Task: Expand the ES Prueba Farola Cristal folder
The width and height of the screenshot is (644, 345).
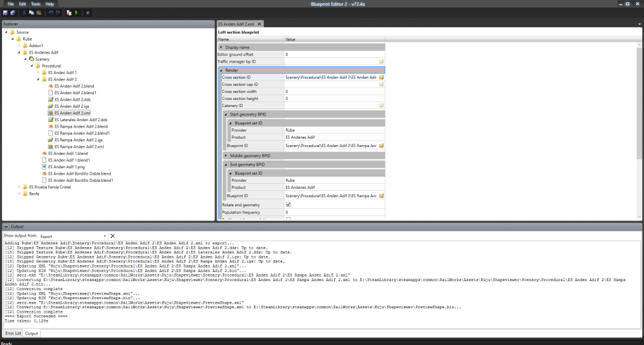Action: point(19,187)
